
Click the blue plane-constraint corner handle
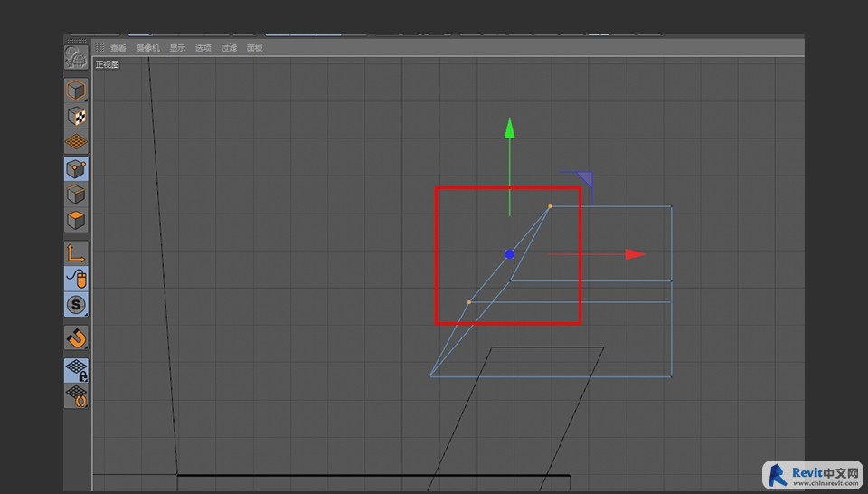pyautogui.click(x=584, y=180)
